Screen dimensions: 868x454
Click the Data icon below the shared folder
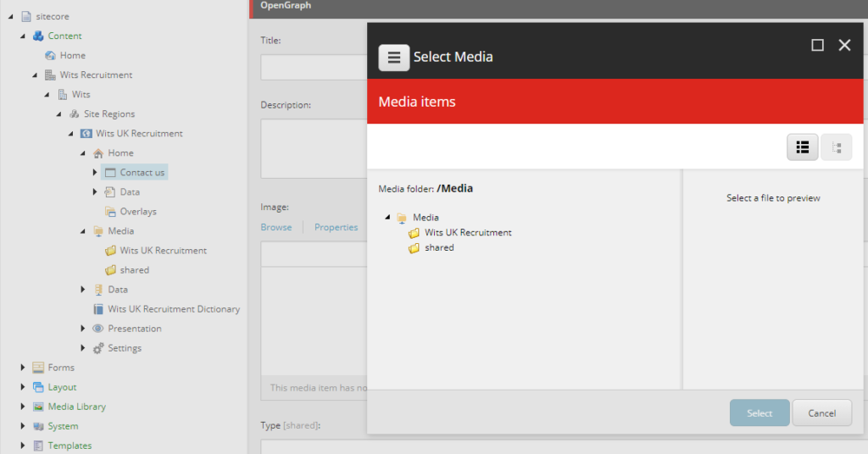click(98, 290)
